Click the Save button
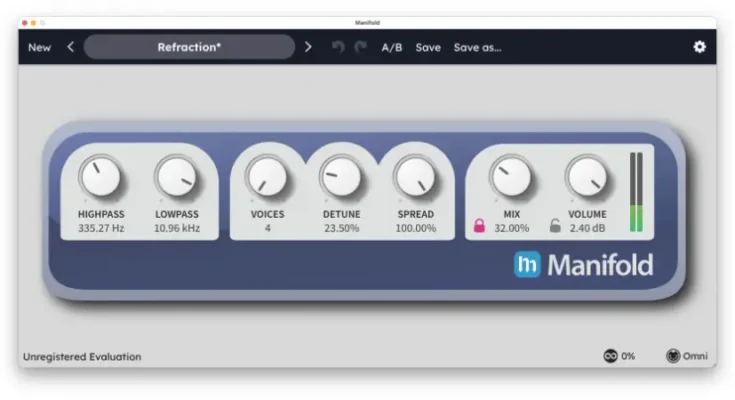The height and width of the screenshot is (400, 735). coord(428,47)
